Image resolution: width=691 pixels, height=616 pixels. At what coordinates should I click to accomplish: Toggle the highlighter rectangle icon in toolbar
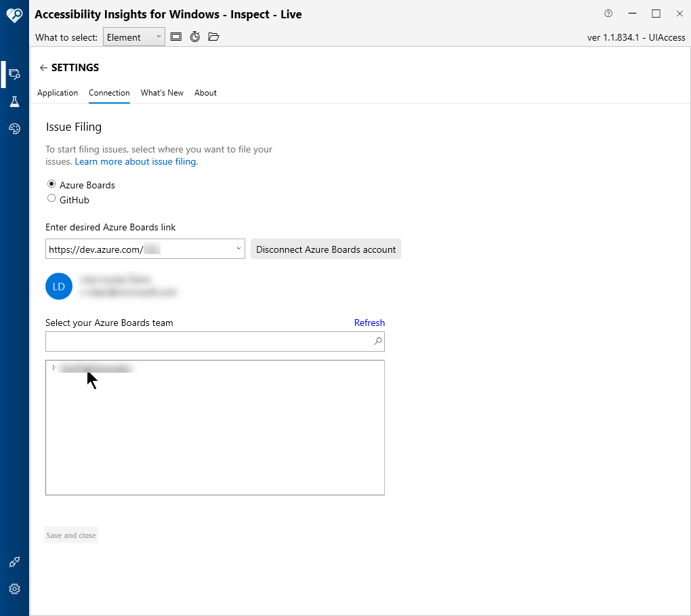point(176,37)
